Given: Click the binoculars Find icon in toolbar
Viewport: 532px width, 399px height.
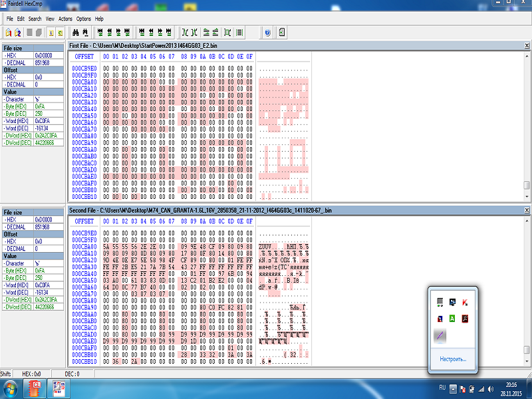Looking at the screenshot, I should click(x=76, y=32).
